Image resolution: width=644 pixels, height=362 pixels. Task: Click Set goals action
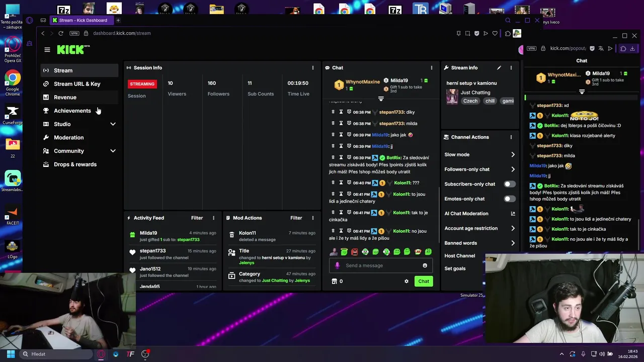(x=455, y=268)
